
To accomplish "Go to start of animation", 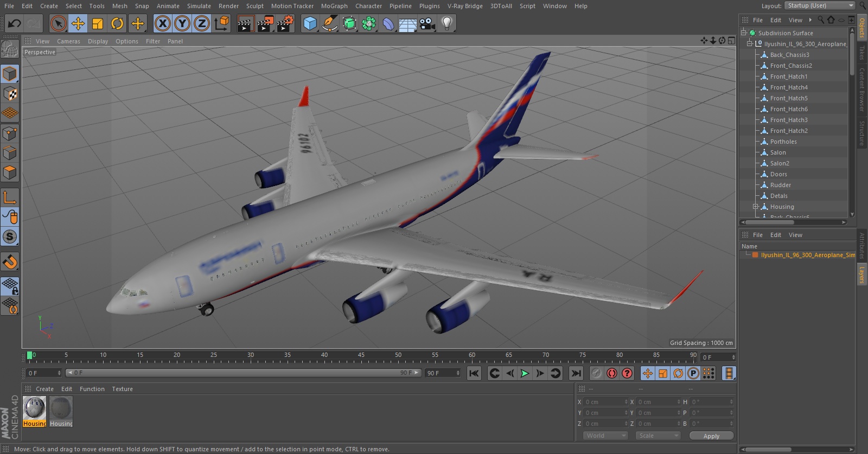I will (474, 373).
